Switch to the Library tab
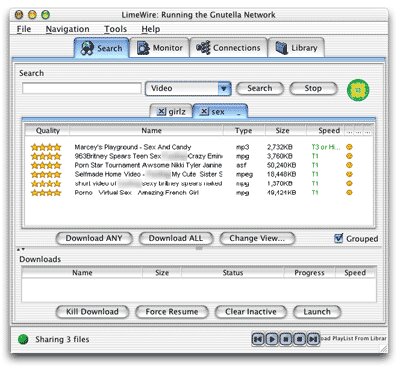 (296, 48)
